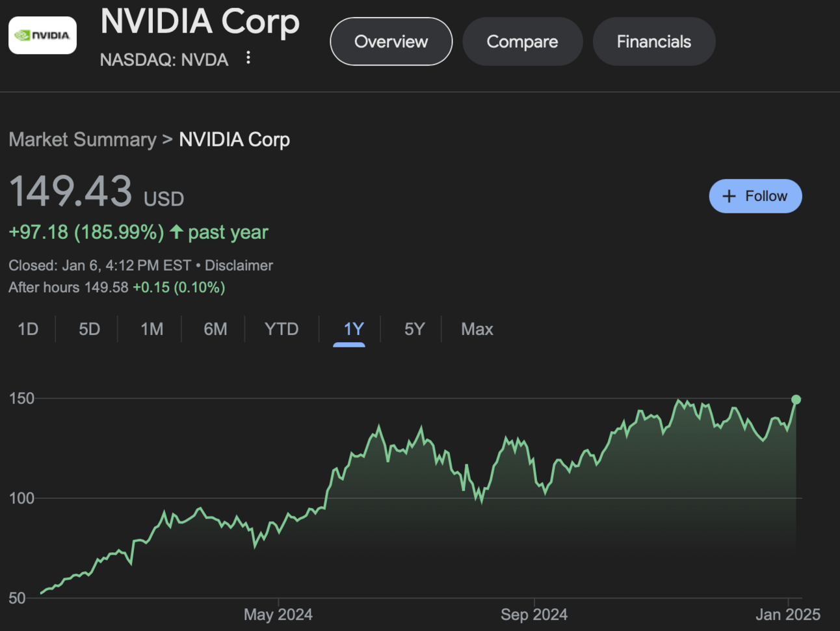The image size is (840, 631).
Task: Switch to the Overview tab
Action: [391, 42]
